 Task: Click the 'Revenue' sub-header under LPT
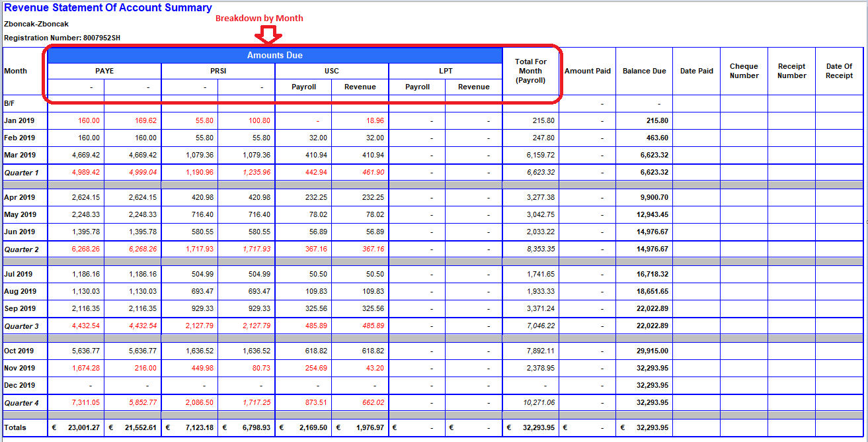tap(474, 87)
